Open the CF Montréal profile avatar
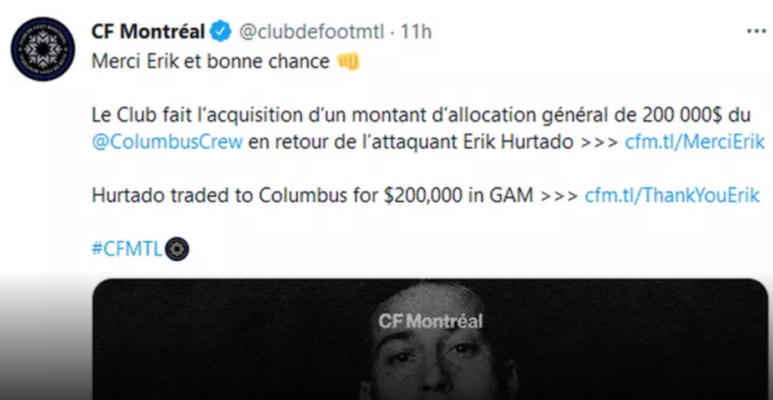Screen dimensions: 773x400 point(43,49)
